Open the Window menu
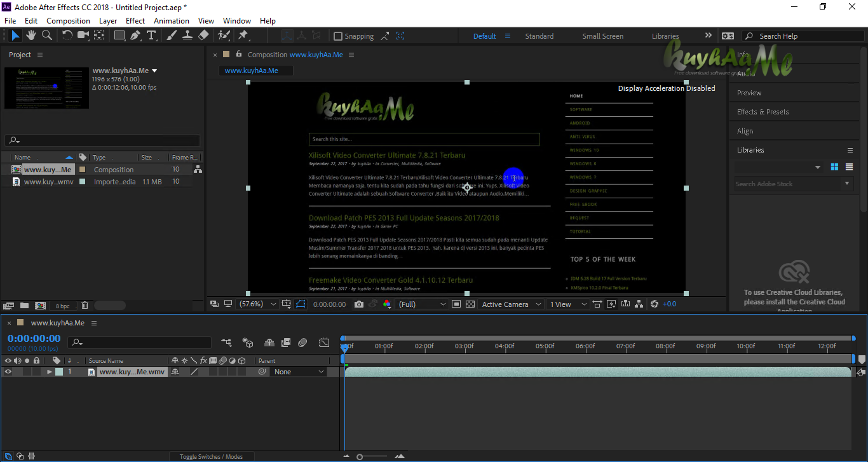Screen dimensions: 868x462 click(237, 20)
